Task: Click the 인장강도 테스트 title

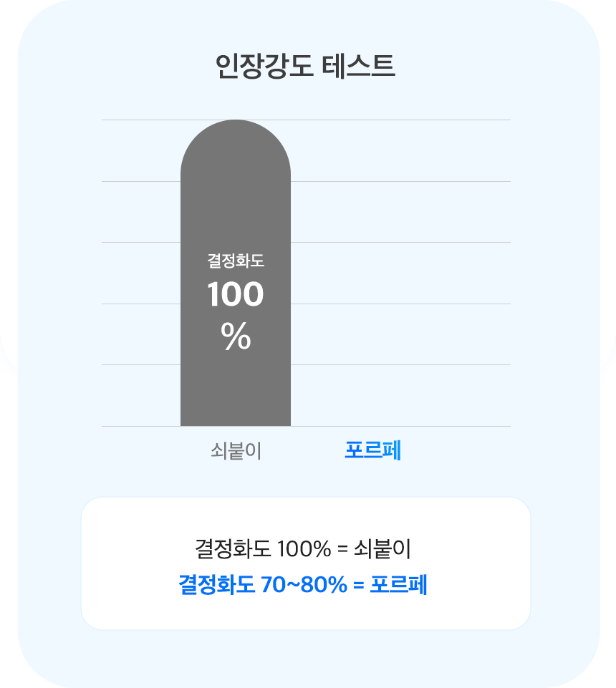Action: click(306, 67)
